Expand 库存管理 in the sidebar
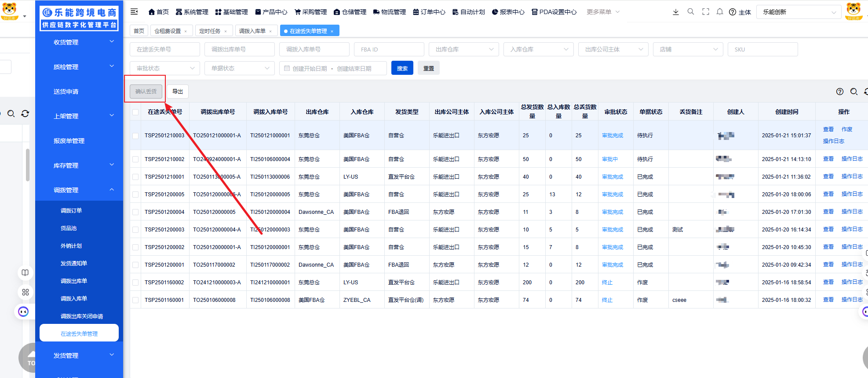Viewport: 868px width, 378px height. 79,165
